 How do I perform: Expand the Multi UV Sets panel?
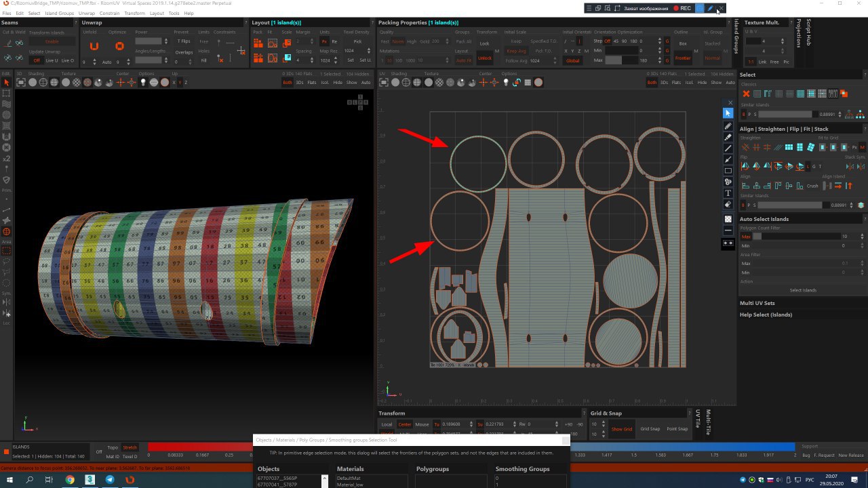pos(757,303)
